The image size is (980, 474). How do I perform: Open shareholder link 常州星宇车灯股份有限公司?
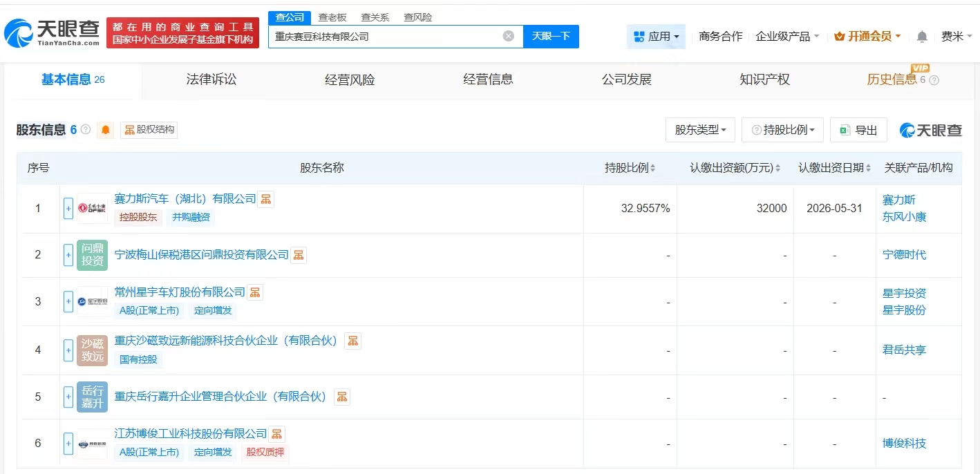[x=180, y=292]
